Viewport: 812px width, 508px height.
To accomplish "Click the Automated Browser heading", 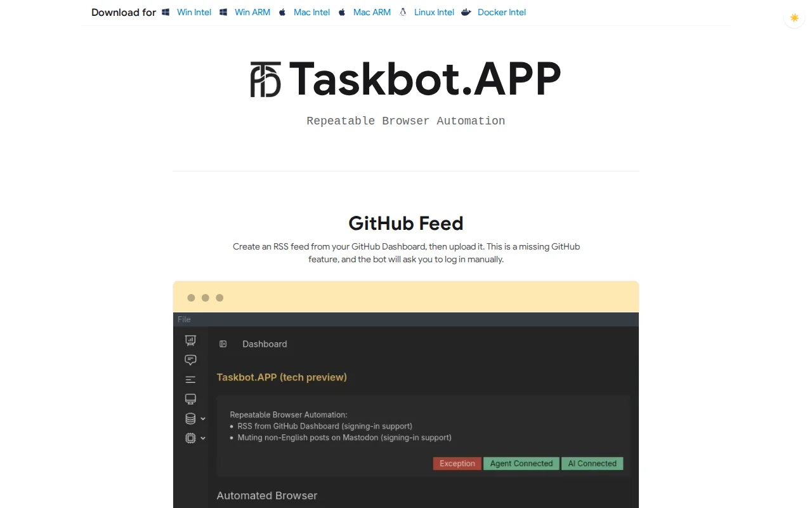I will pyautogui.click(x=267, y=495).
